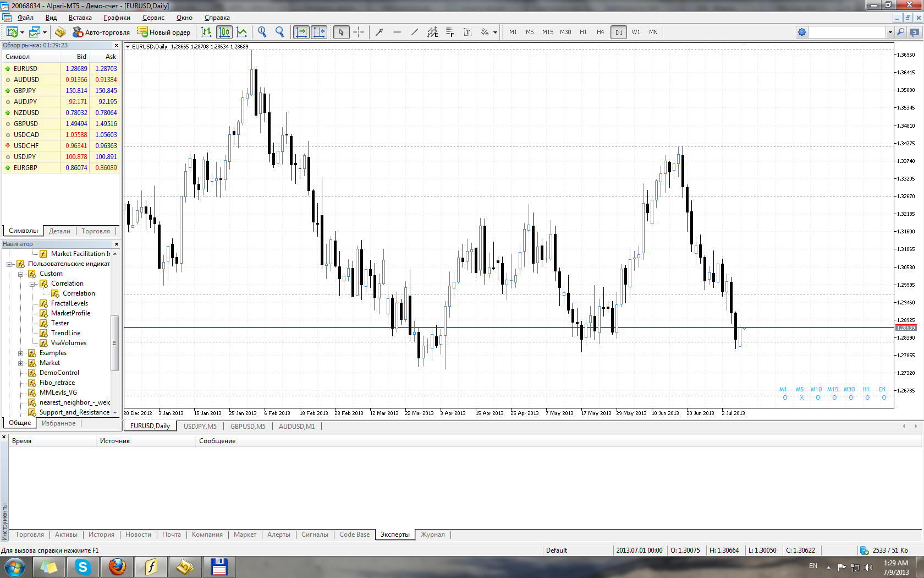Collapse the Custom indicators folder

[21, 274]
